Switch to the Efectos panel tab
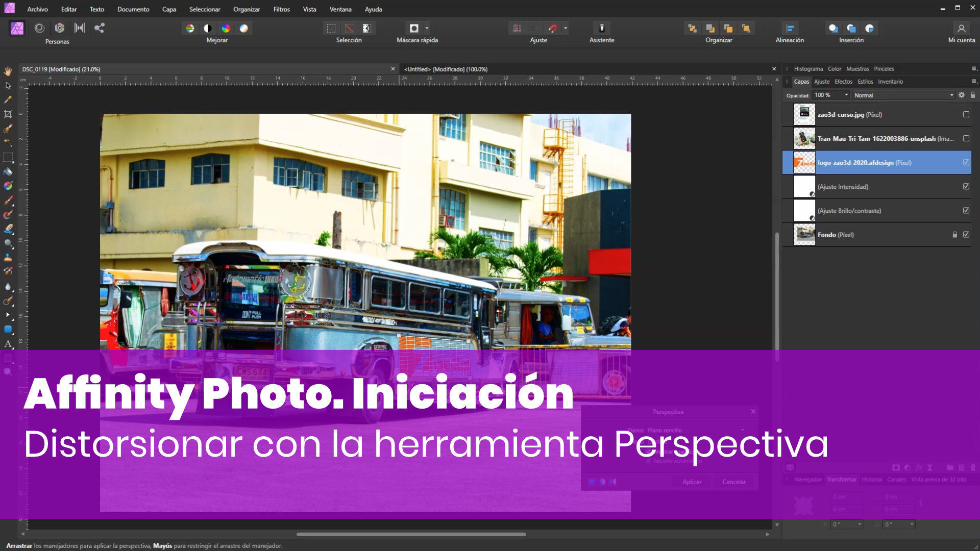The image size is (980, 551). pyautogui.click(x=843, y=82)
